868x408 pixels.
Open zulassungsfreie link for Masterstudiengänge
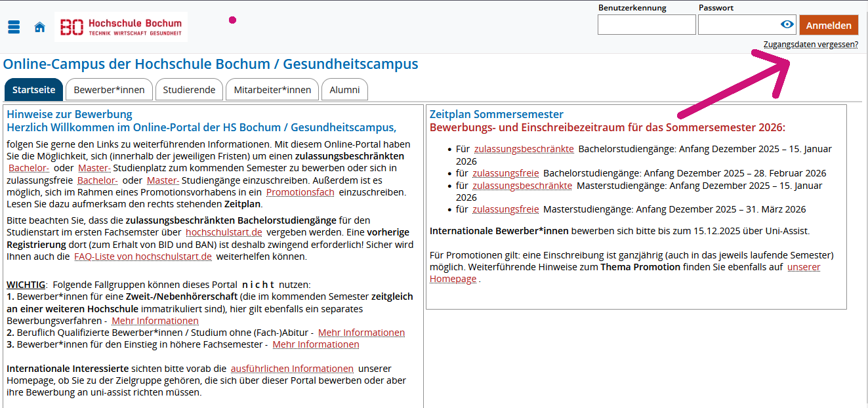(x=505, y=210)
